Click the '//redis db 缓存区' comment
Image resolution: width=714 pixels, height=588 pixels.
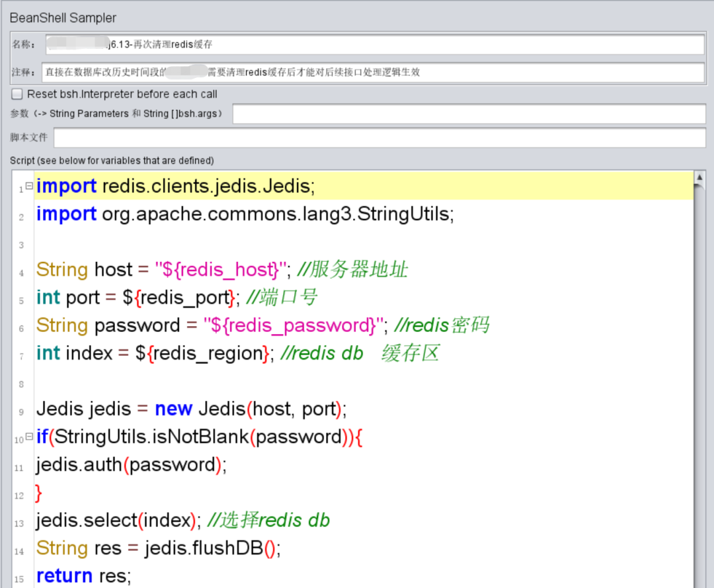[360, 353]
